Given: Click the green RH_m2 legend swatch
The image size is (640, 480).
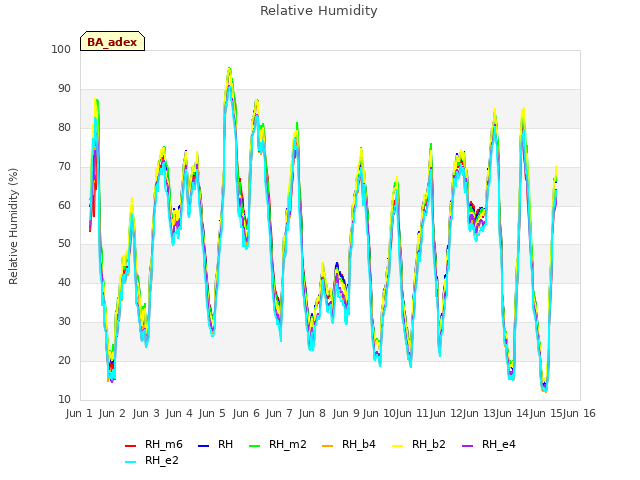Looking at the screenshot, I should pos(254,446).
